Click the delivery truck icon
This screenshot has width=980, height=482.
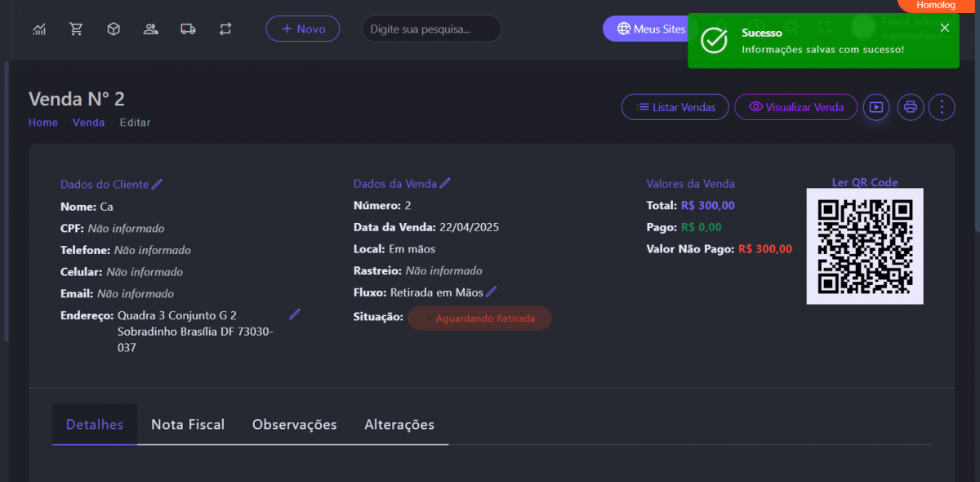click(x=188, y=29)
